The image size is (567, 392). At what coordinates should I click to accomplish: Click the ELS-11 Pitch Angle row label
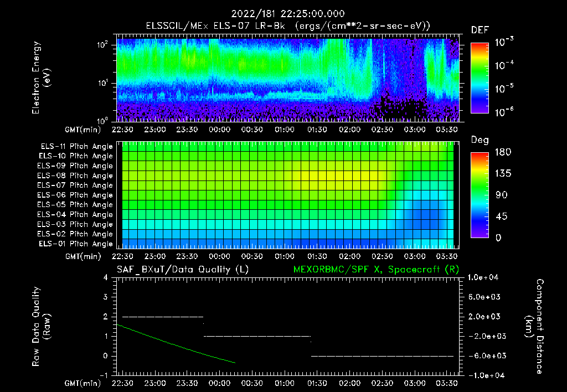click(x=76, y=147)
